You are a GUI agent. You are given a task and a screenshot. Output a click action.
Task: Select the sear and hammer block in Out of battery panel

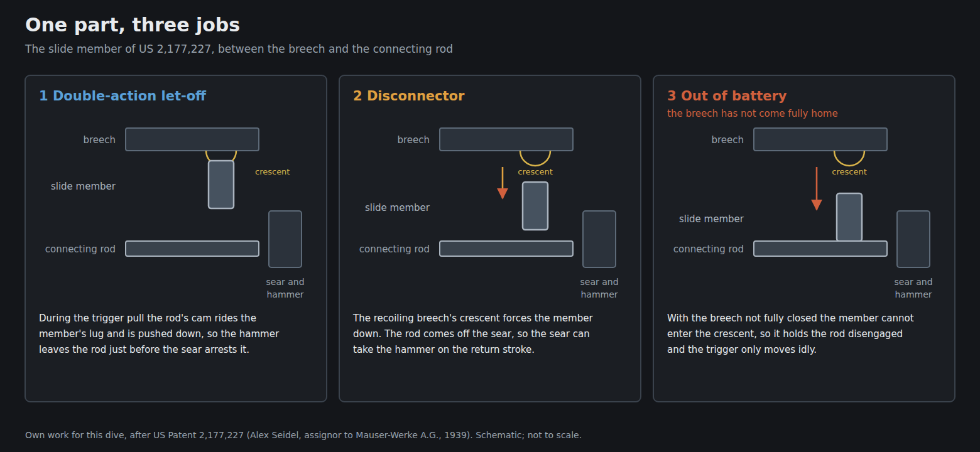tap(913, 239)
